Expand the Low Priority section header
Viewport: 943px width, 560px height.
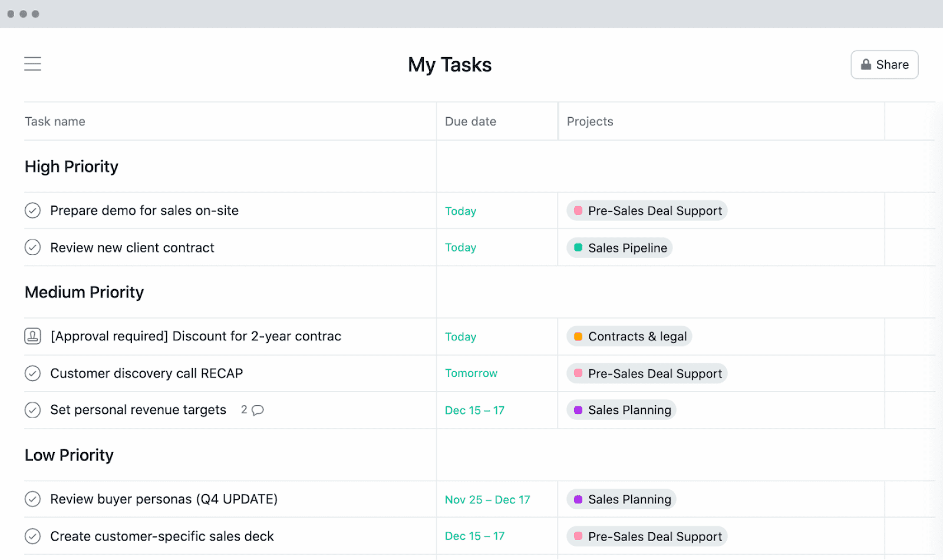69,455
